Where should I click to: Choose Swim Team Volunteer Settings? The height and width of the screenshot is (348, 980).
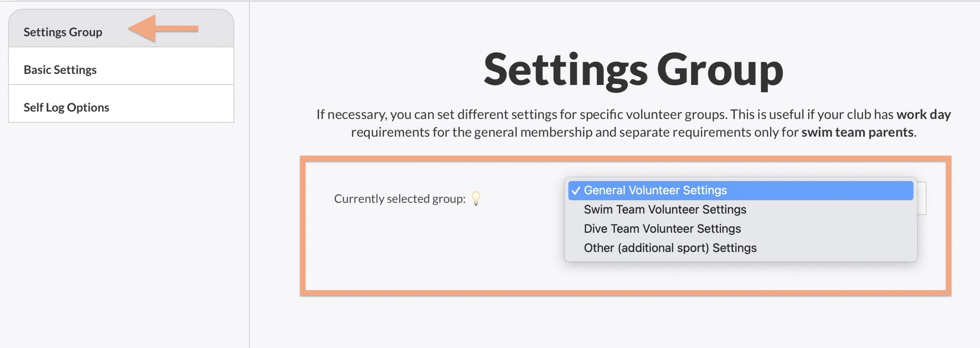[x=665, y=210]
